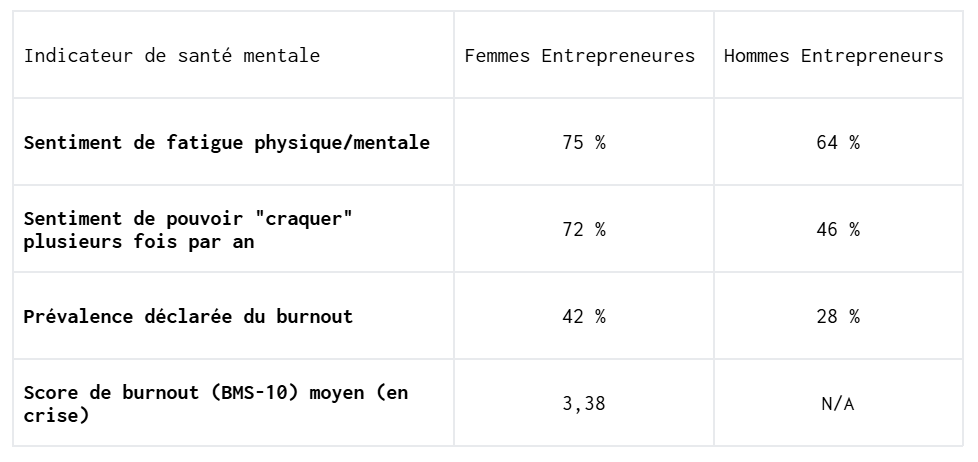
Task: Select the 72 % value cell
Action: [584, 229]
